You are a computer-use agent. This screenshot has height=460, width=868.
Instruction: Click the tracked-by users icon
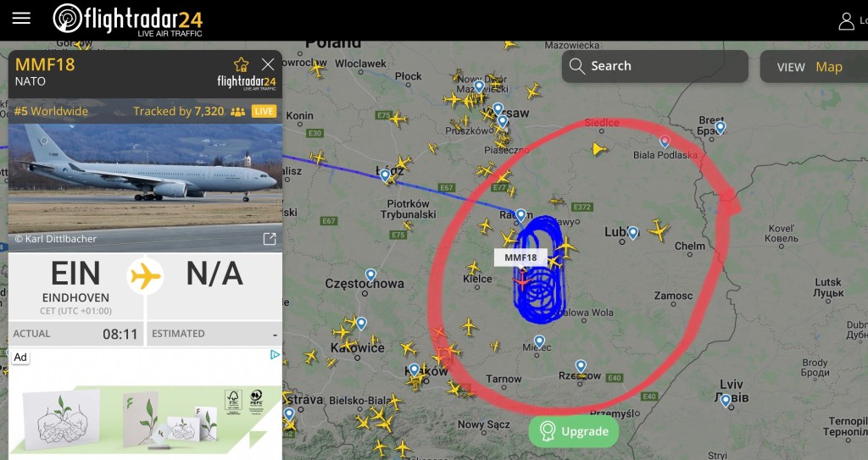tap(237, 112)
